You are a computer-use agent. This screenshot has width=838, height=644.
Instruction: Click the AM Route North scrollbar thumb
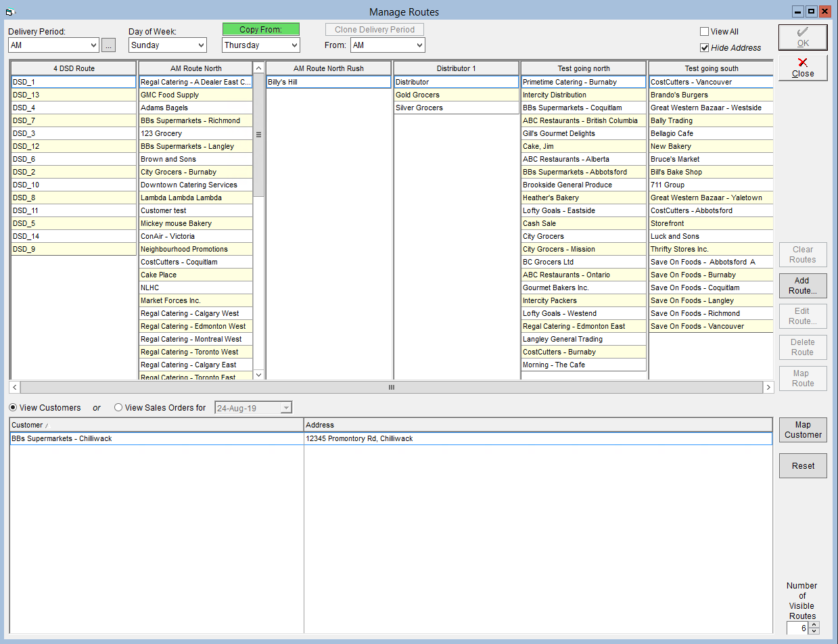258,135
